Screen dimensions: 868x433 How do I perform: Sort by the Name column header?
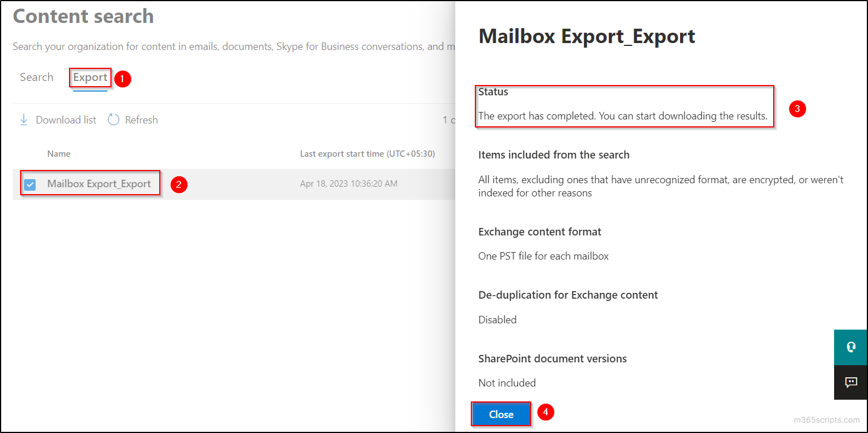pyautogui.click(x=59, y=153)
